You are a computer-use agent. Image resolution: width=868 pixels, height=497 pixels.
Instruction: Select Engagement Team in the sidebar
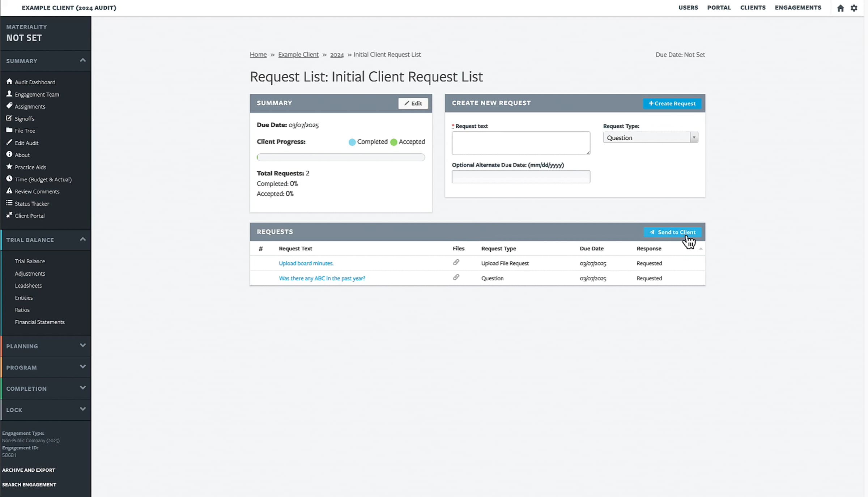click(37, 94)
